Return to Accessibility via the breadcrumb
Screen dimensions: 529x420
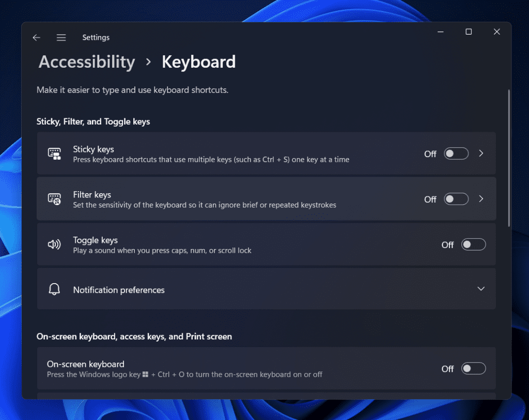click(x=86, y=61)
